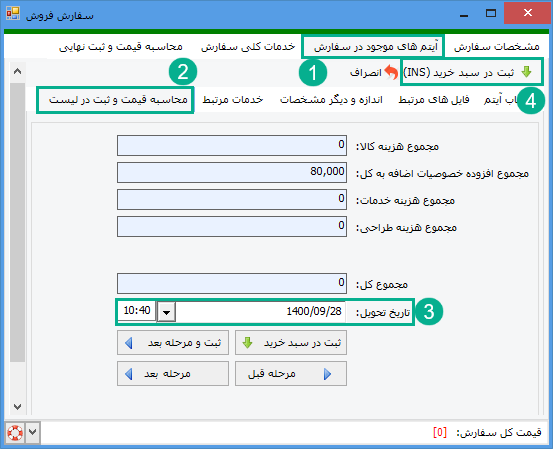Image resolution: width=553 pixels, height=449 pixels.
Task: Click the orange undo arrow beside انصراف
Action: (391, 72)
